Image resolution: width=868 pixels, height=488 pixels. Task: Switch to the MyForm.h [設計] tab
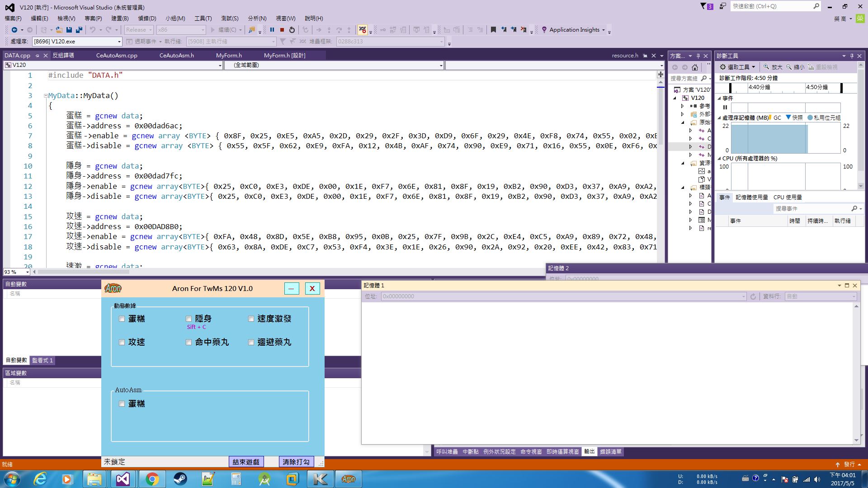[x=285, y=56]
